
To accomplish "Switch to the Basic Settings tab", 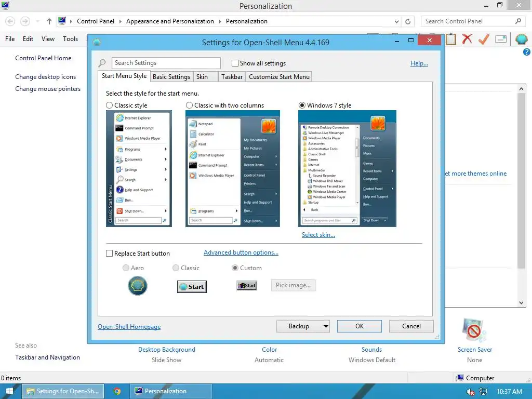I will pyautogui.click(x=171, y=77).
